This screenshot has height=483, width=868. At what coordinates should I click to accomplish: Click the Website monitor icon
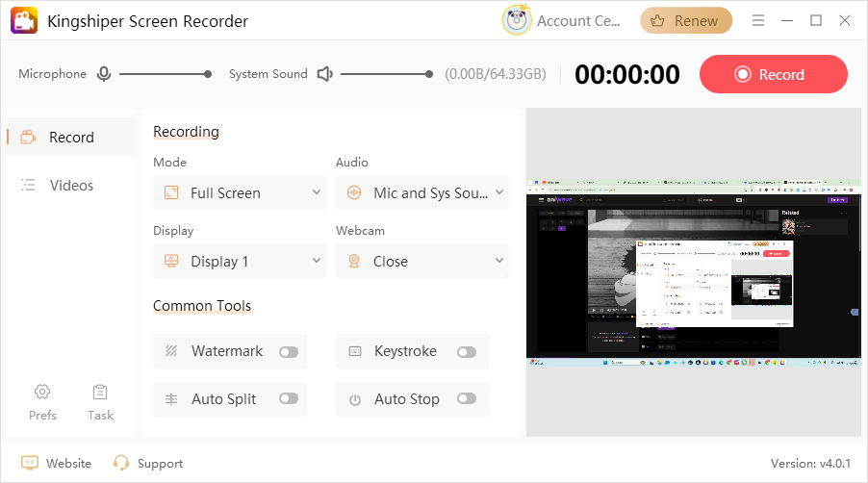pyautogui.click(x=29, y=463)
